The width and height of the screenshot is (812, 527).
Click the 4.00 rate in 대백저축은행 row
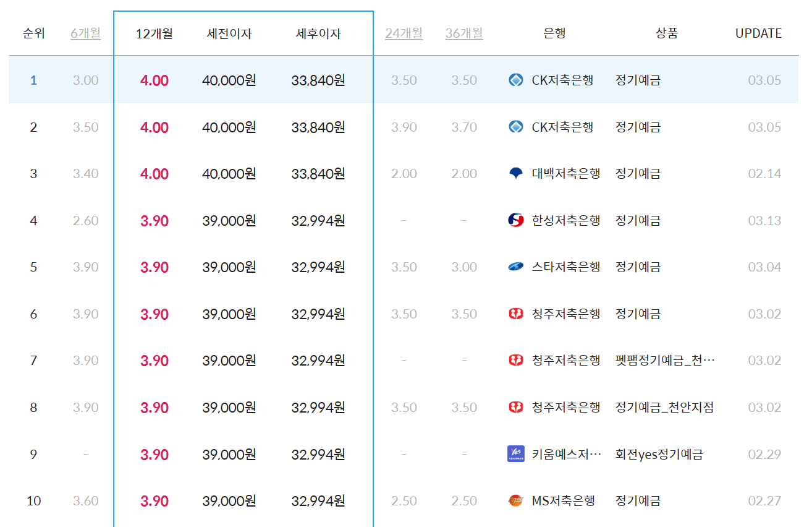(154, 174)
